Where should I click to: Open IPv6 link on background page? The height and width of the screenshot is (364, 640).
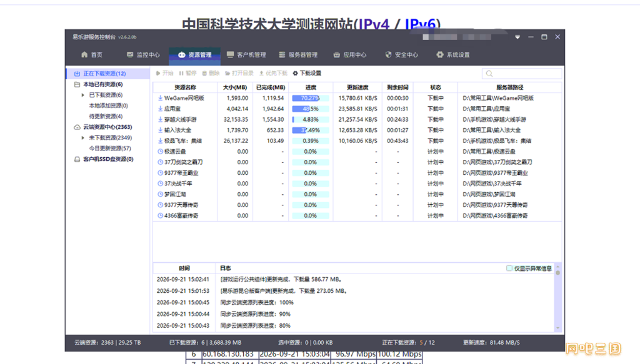(421, 24)
